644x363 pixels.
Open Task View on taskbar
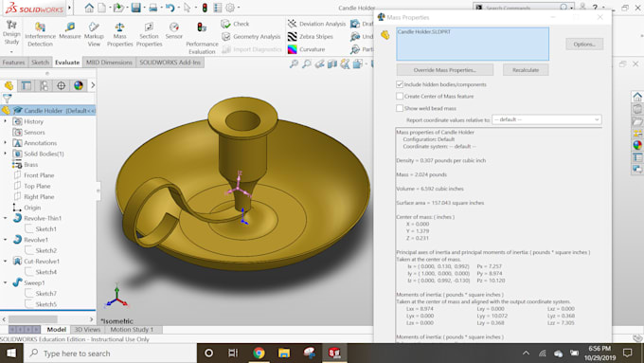233,353
